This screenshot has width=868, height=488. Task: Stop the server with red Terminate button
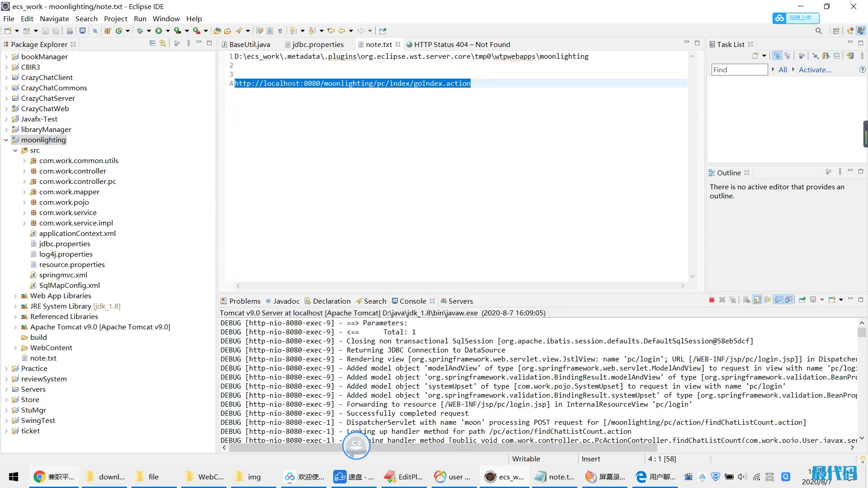click(712, 300)
